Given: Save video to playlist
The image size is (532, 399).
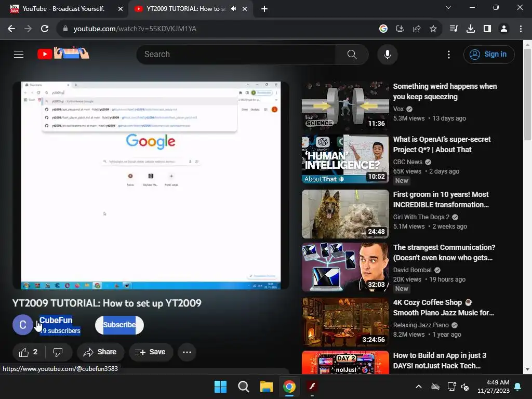Looking at the screenshot, I should (x=150, y=352).
